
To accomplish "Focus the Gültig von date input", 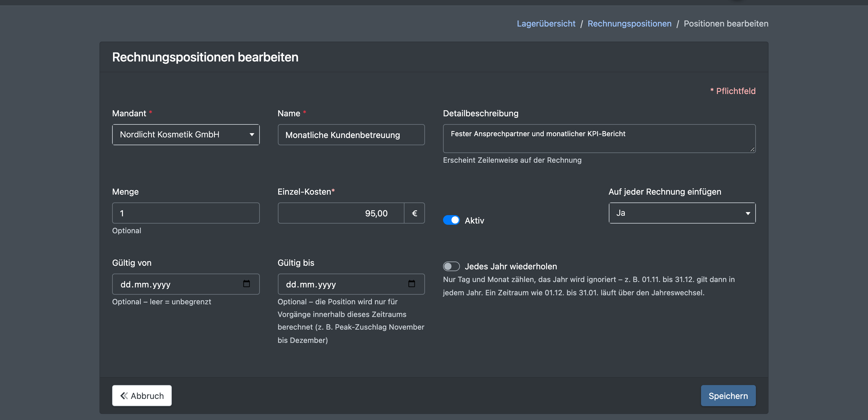I will (x=186, y=284).
